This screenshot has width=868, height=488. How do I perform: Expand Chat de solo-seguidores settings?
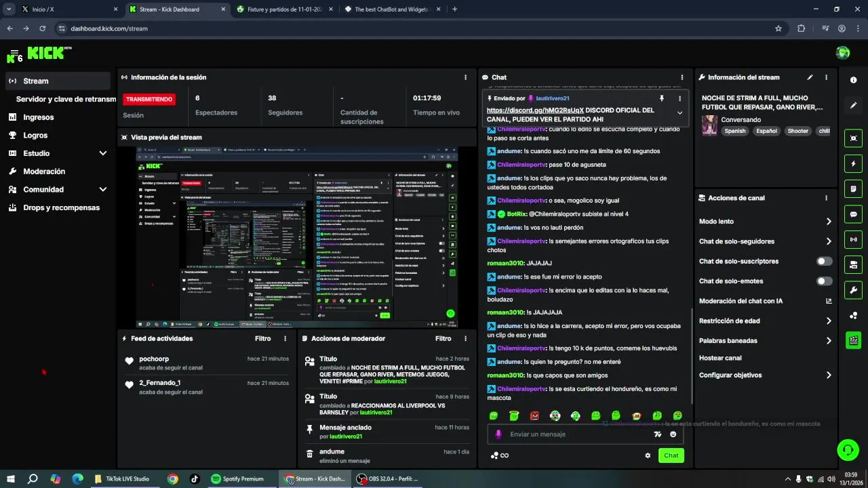click(x=829, y=241)
